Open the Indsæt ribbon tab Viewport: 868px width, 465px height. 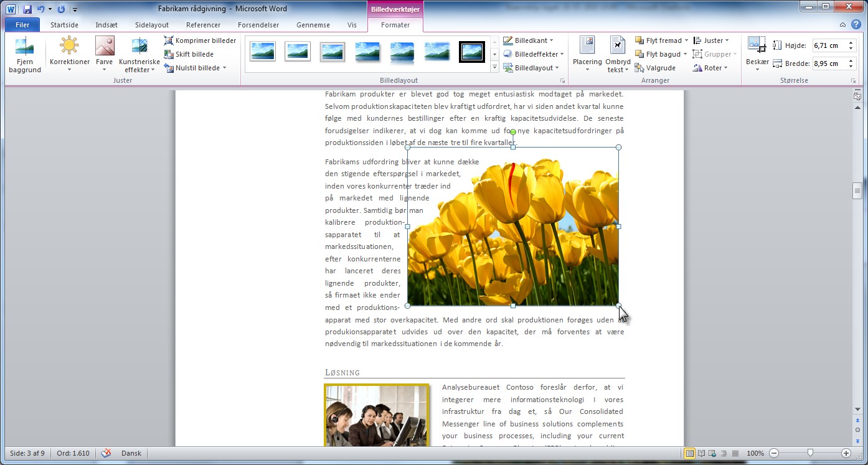click(x=106, y=25)
